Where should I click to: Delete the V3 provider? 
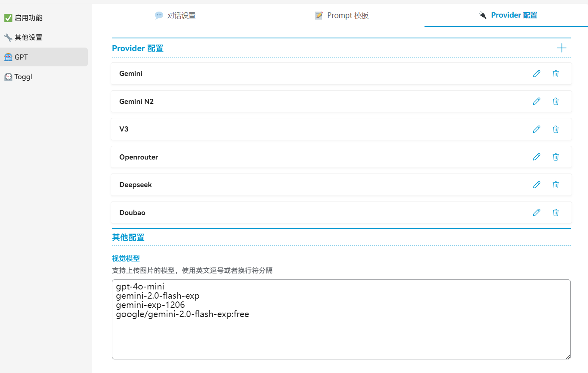(556, 129)
